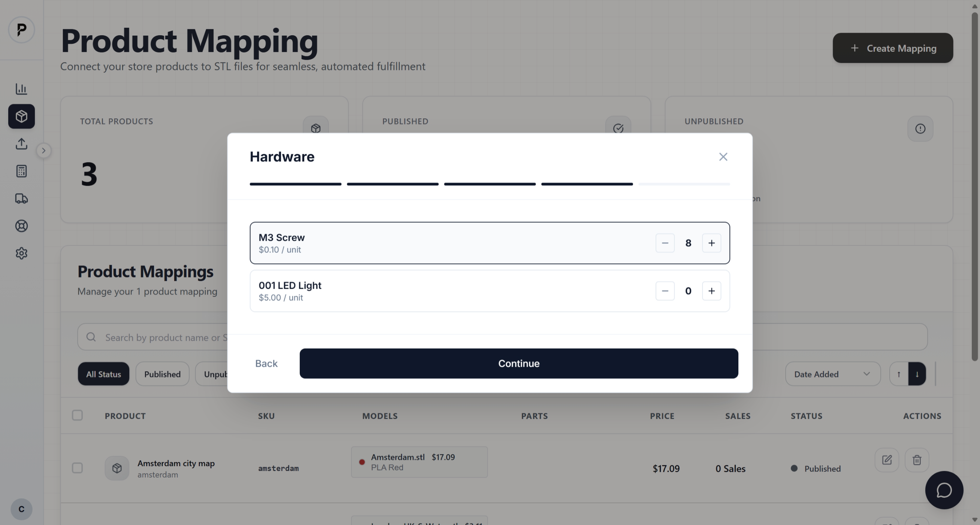Open the calculator sidebar icon
980x525 pixels.
tap(21, 171)
